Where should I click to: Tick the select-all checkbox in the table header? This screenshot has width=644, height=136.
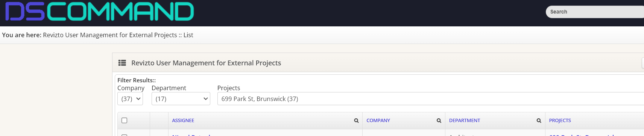coord(125,121)
